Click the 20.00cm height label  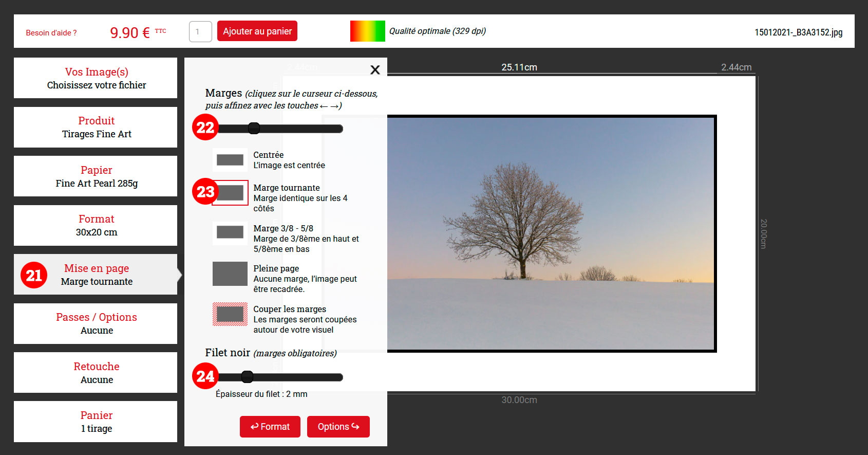[x=764, y=234]
